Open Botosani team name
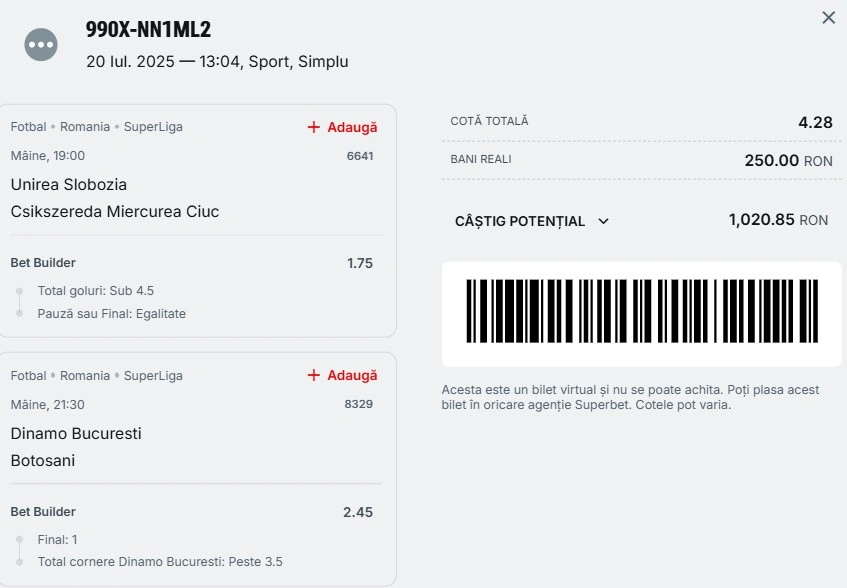This screenshot has height=588, width=847. coord(43,461)
